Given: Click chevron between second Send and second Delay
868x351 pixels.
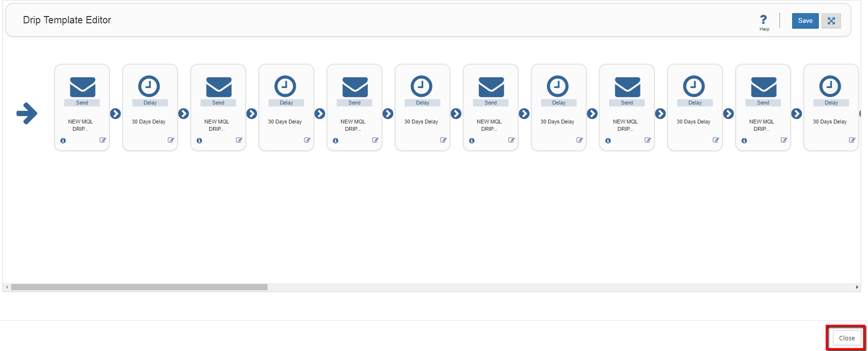Looking at the screenshot, I should coord(252,113).
